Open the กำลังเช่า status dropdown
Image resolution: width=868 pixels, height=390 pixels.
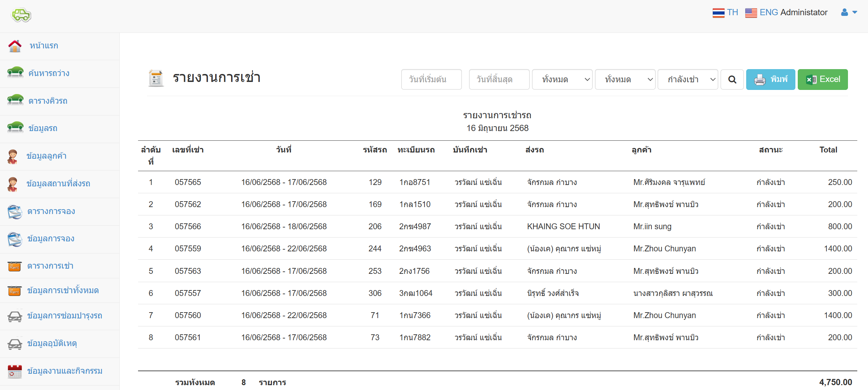point(688,80)
